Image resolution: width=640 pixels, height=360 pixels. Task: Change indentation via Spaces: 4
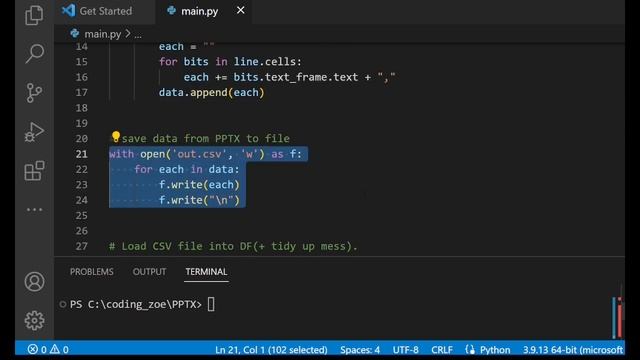(360, 350)
